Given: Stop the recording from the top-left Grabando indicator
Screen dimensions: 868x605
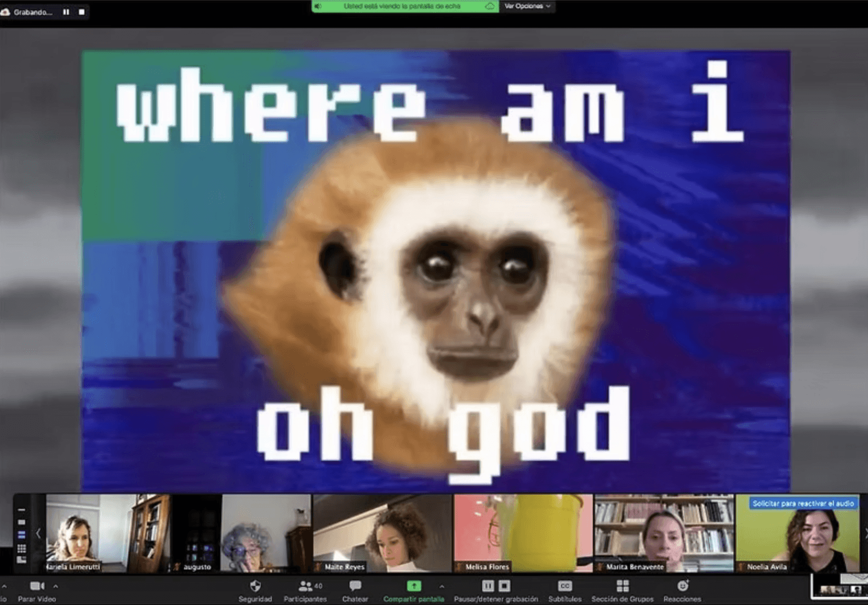Looking at the screenshot, I should [x=82, y=12].
